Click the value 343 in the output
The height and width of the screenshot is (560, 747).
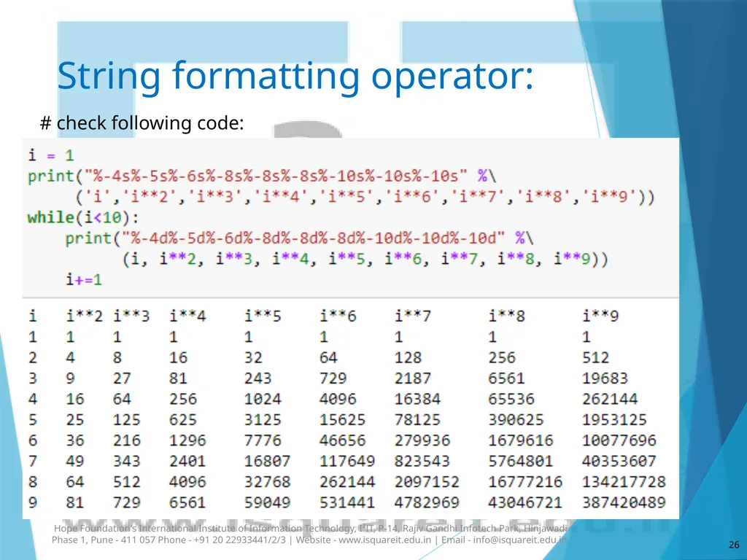[x=127, y=461]
